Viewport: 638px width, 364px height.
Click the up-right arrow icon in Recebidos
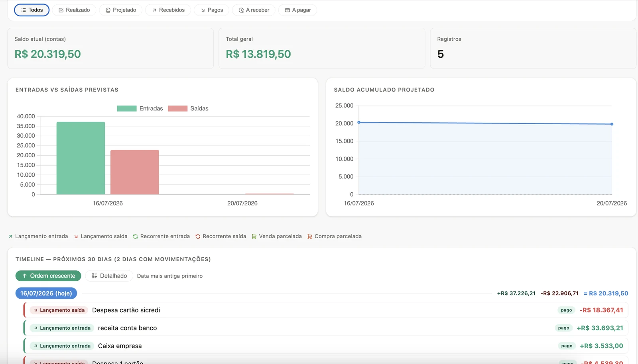pyautogui.click(x=154, y=10)
